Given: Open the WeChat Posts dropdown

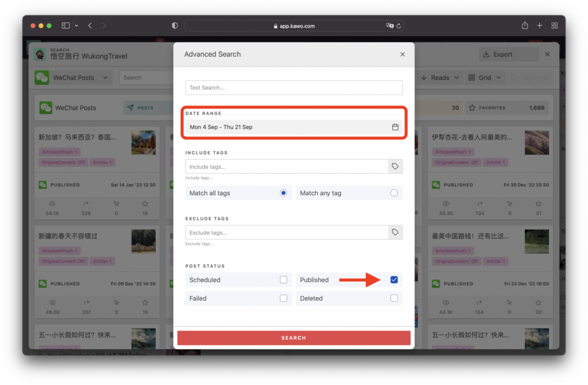Looking at the screenshot, I should (x=73, y=77).
